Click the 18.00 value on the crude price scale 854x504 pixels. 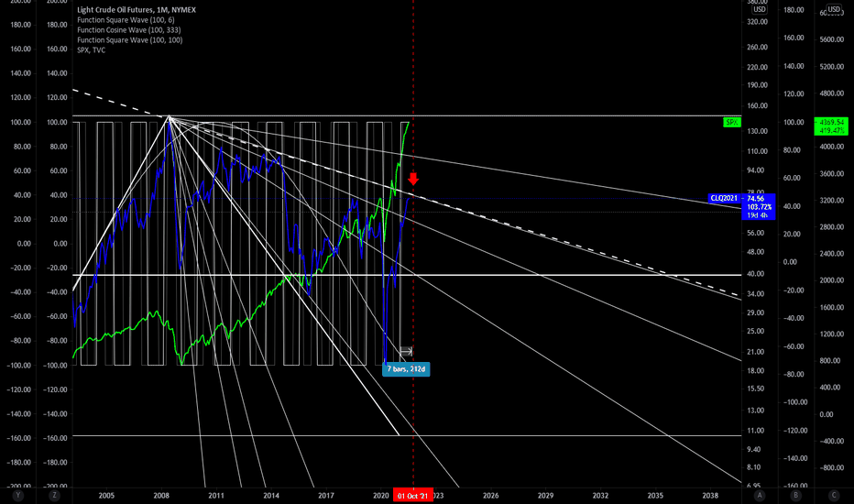pos(755,371)
